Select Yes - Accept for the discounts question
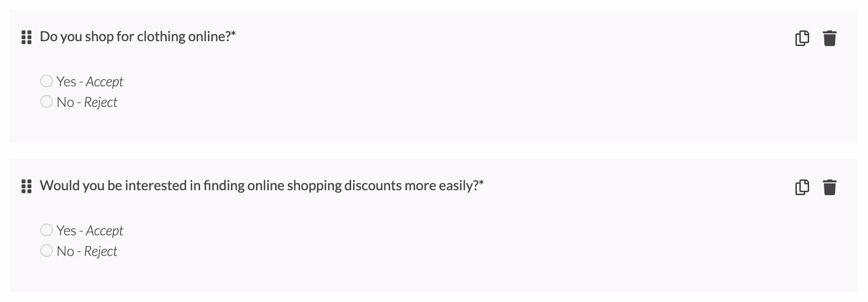The height and width of the screenshot is (302, 868). click(47, 230)
